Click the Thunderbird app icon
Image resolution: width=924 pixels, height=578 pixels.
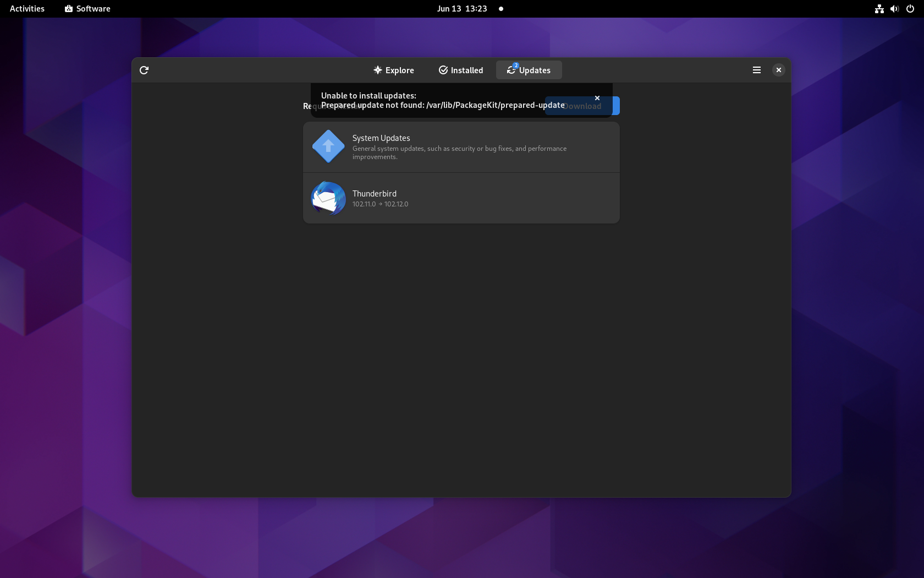pyautogui.click(x=328, y=198)
